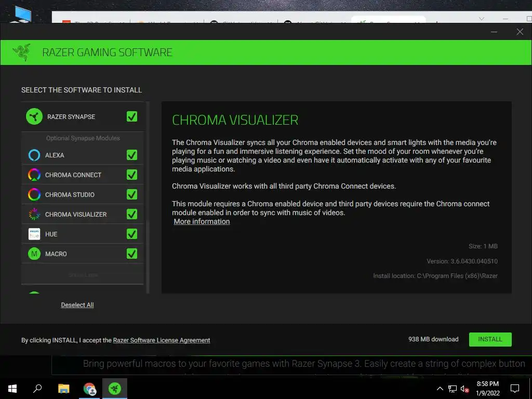The width and height of the screenshot is (532, 399).
Task: Open taskbar search magnifier
Action: click(x=37, y=389)
